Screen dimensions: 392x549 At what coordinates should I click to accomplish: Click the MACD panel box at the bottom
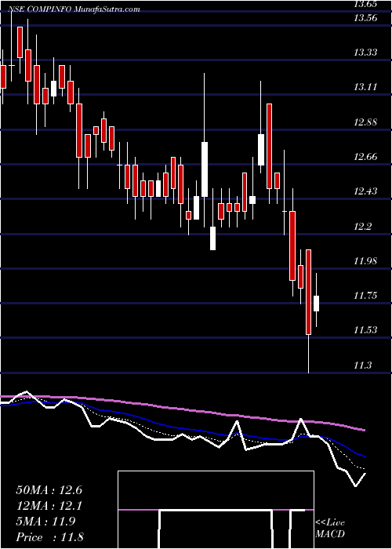(216, 510)
